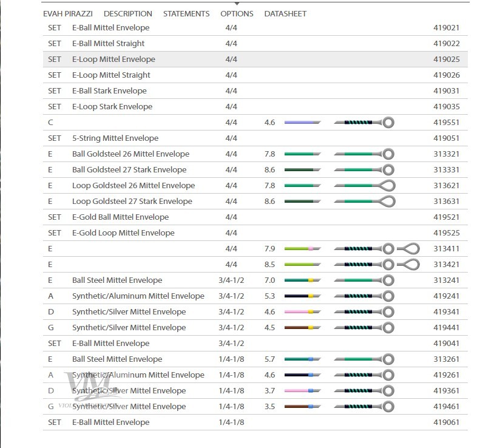Select E-Gold Ball Mittel Envelope set
The width and height of the screenshot is (497, 448).
pos(255,217)
